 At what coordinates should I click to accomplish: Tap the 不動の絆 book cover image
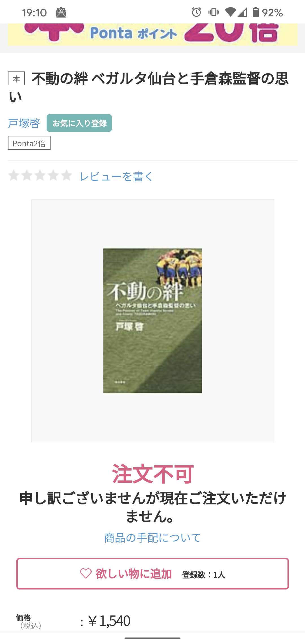[x=152, y=321]
